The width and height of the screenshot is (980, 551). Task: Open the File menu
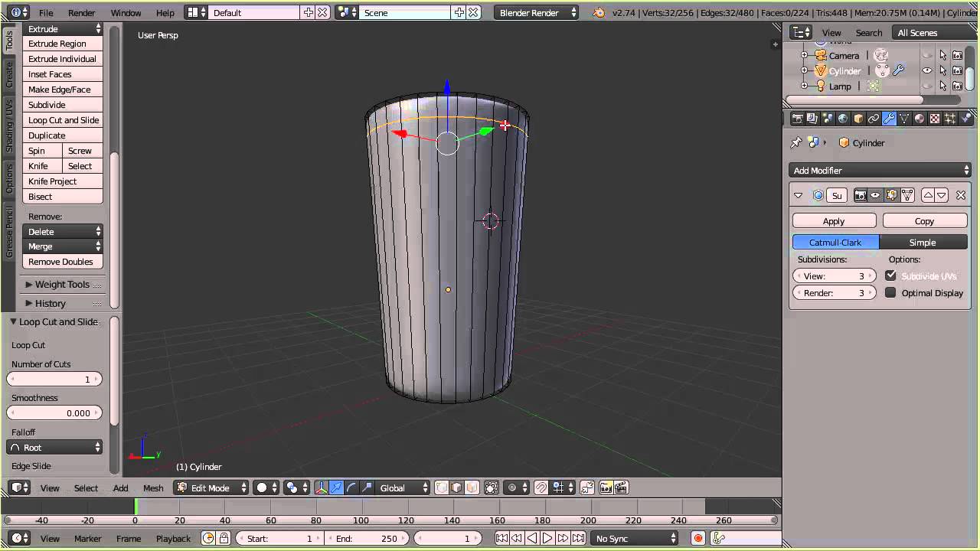[x=46, y=13]
